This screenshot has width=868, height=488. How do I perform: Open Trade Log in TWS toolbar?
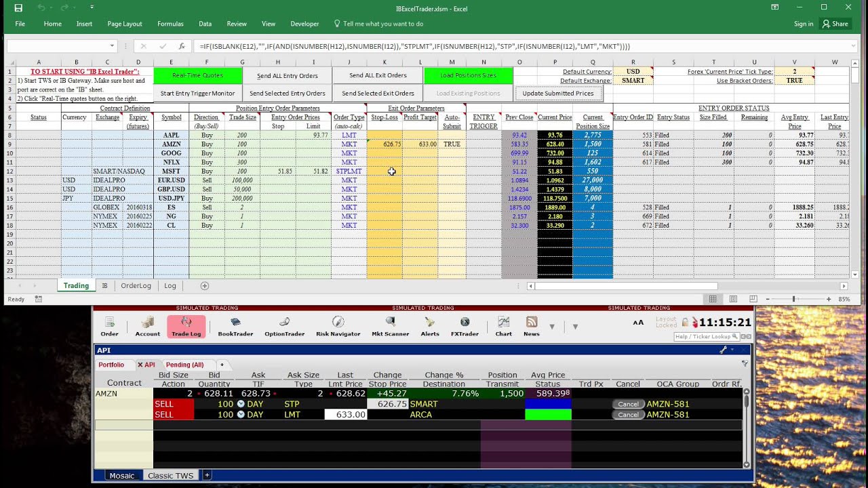click(186, 327)
